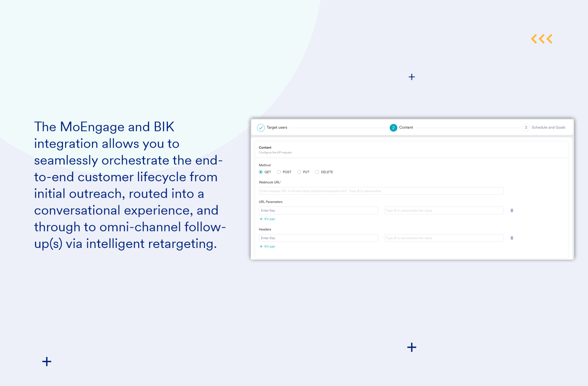Select the POST method radio button
The image size is (588, 386).
(279, 172)
